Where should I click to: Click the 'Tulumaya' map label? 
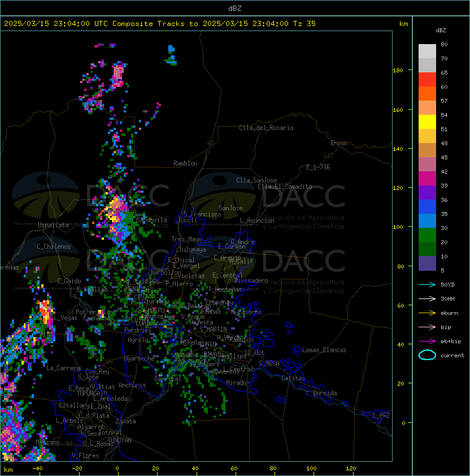(x=193, y=249)
